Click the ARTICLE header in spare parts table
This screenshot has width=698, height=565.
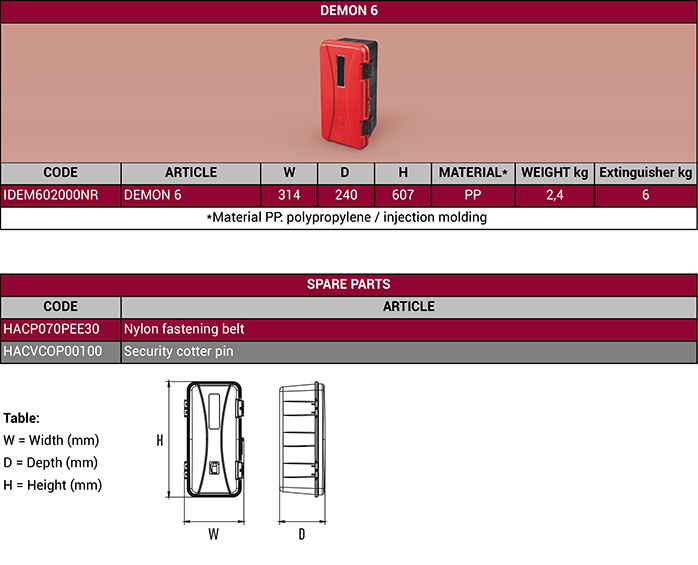[x=409, y=307]
